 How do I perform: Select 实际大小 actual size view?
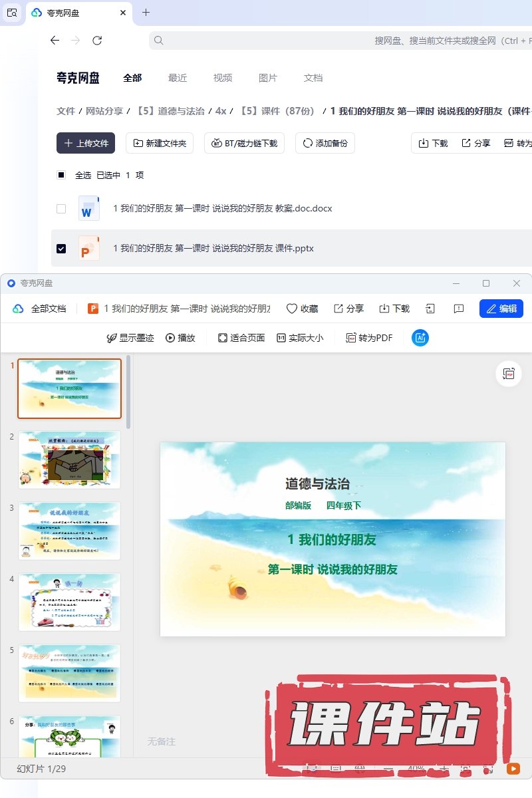click(300, 338)
